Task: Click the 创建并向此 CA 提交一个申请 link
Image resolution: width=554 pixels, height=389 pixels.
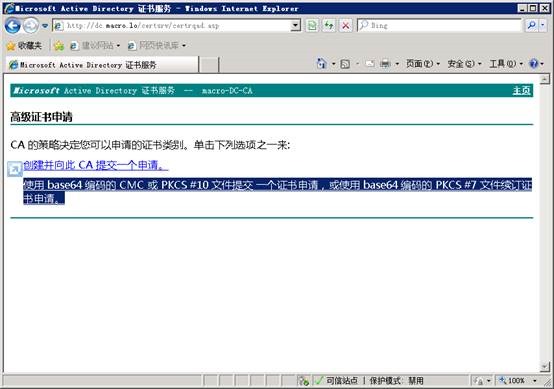Action: point(96,165)
